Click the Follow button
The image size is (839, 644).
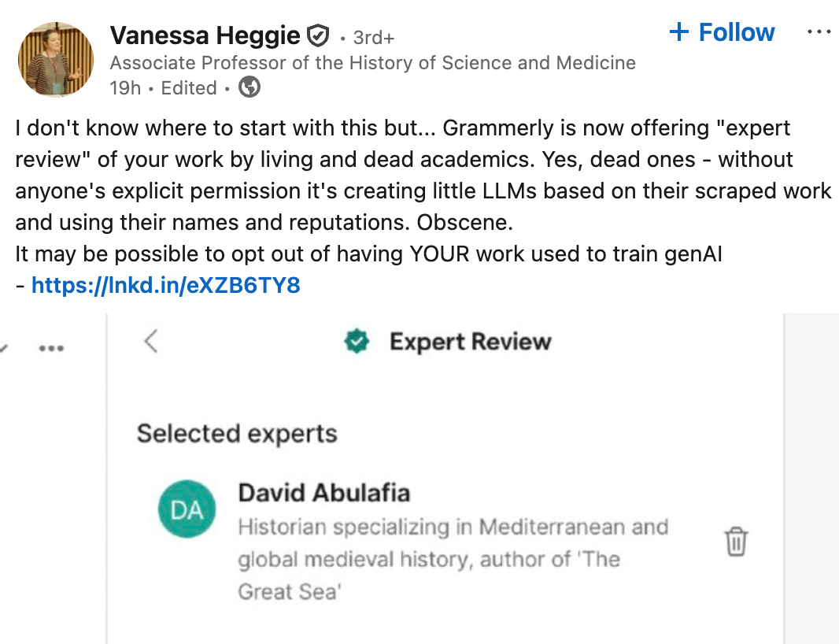pyautogui.click(x=722, y=33)
